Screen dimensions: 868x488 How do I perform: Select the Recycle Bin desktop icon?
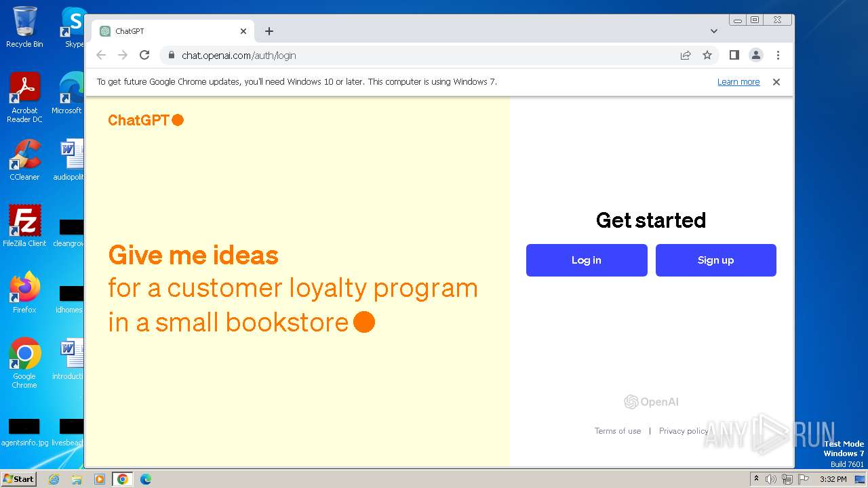pyautogui.click(x=24, y=27)
